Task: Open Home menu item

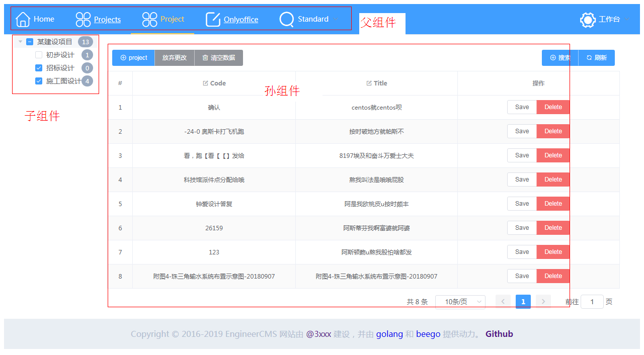Action: tap(35, 19)
